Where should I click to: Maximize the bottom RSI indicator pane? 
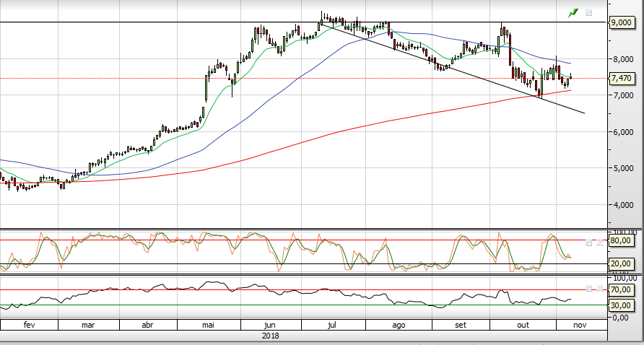pos(588,288)
